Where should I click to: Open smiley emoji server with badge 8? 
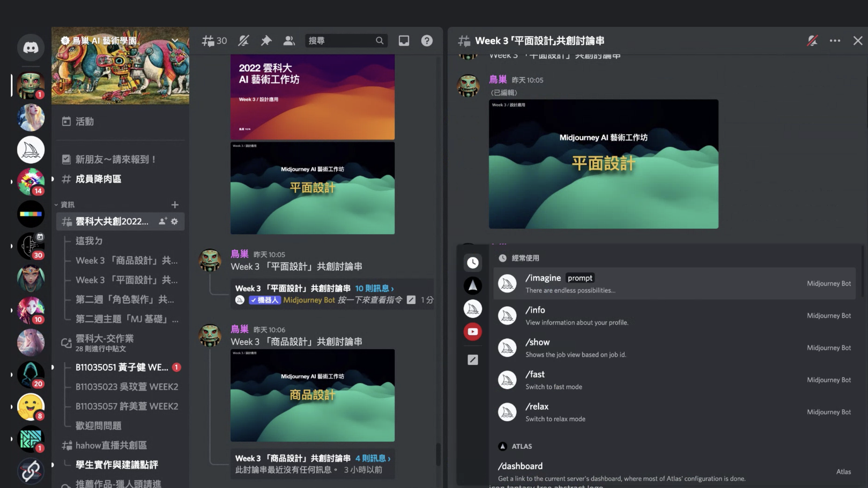(31, 407)
